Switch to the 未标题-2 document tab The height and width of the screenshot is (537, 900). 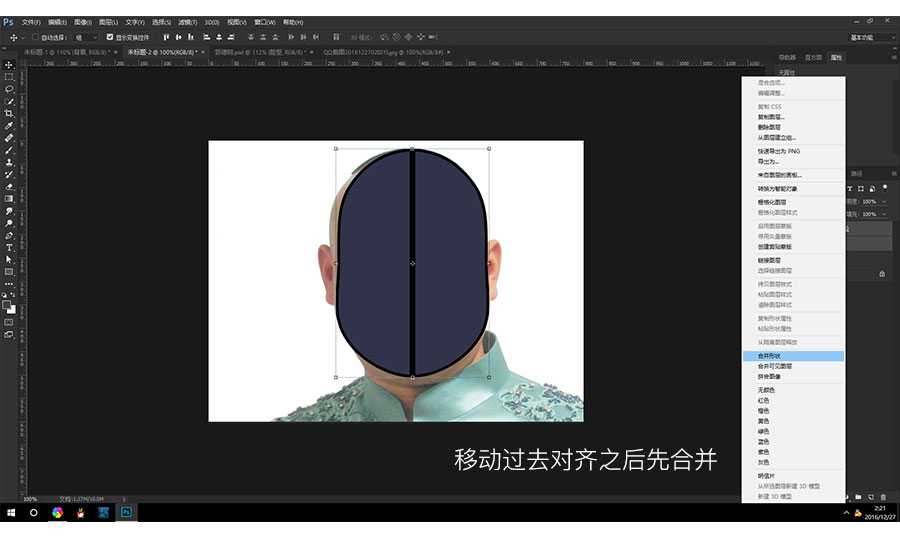162,51
